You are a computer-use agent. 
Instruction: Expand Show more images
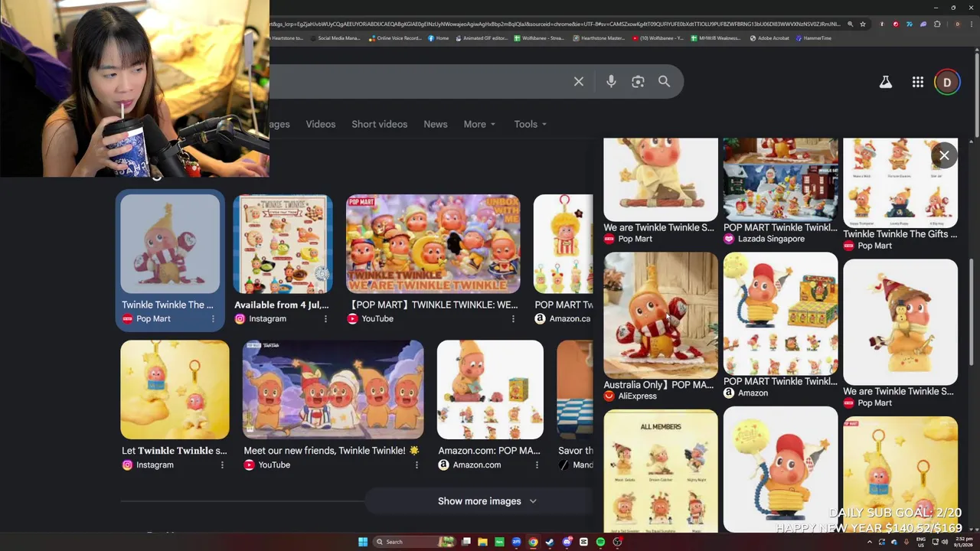pyautogui.click(x=487, y=501)
